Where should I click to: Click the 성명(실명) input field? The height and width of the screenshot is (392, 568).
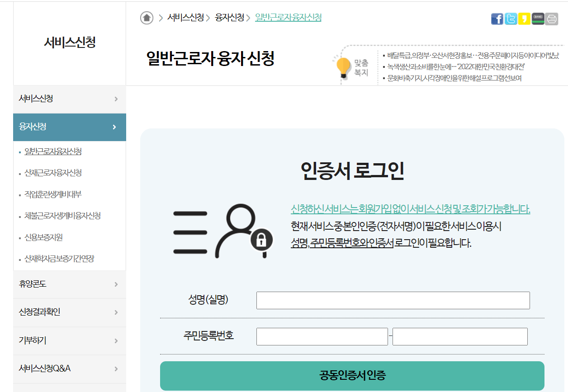(x=393, y=300)
